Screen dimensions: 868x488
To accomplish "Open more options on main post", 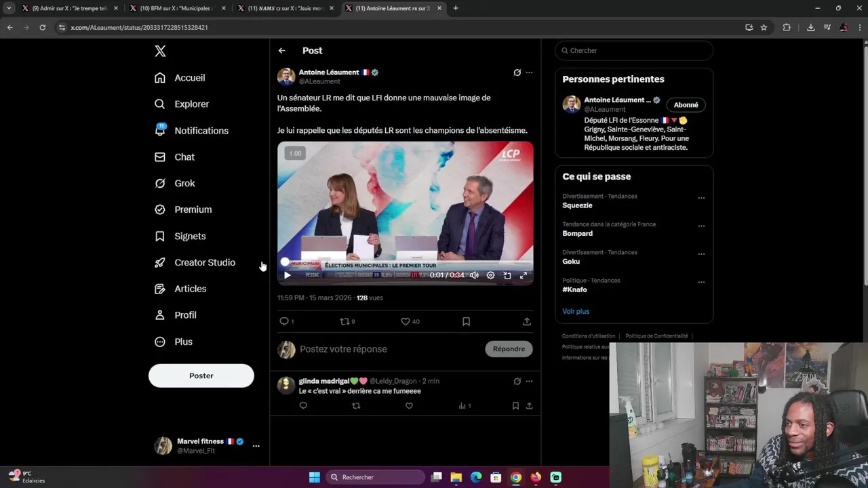I will point(530,73).
